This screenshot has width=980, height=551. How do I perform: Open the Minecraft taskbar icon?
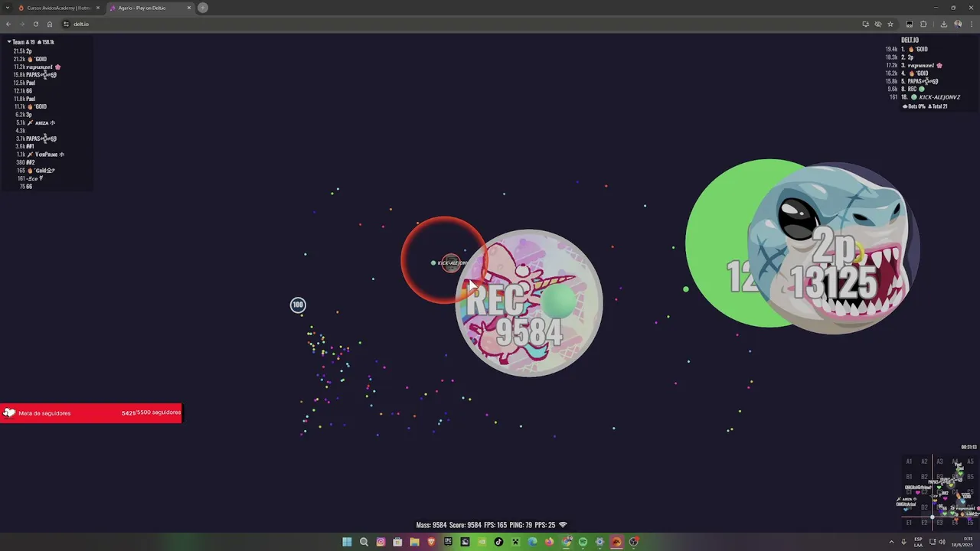pyautogui.click(x=515, y=542)
